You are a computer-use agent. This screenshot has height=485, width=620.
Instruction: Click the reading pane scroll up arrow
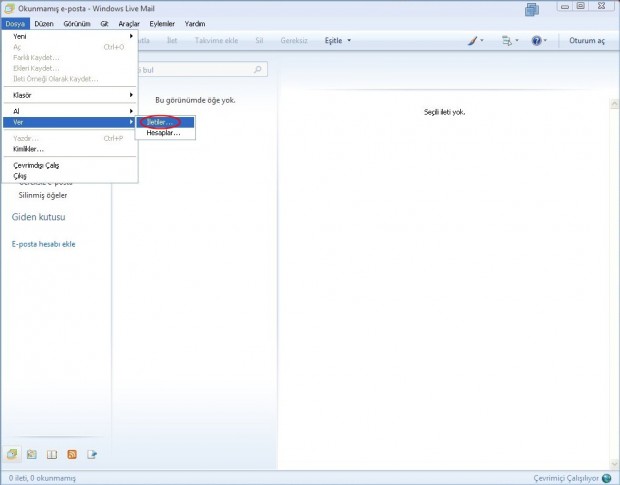coord(614,104)
